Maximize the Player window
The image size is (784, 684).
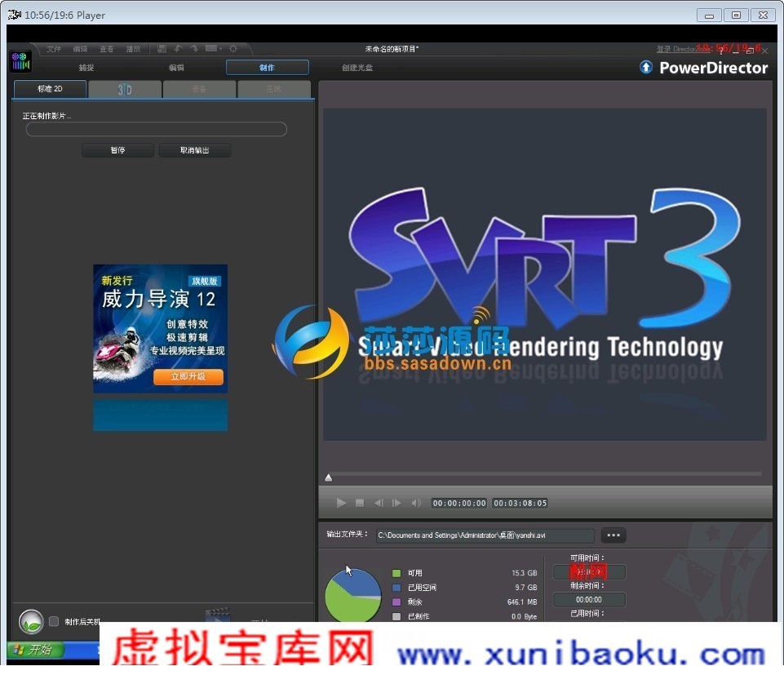tap(736, 15)
